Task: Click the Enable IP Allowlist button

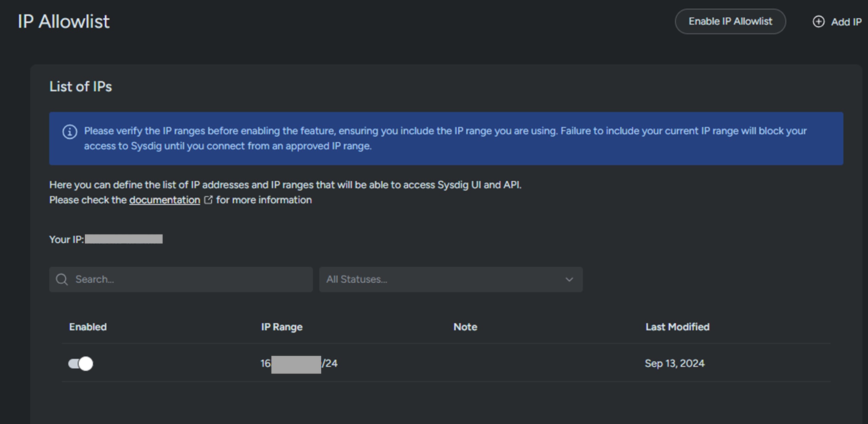Action: pos(730,21)
